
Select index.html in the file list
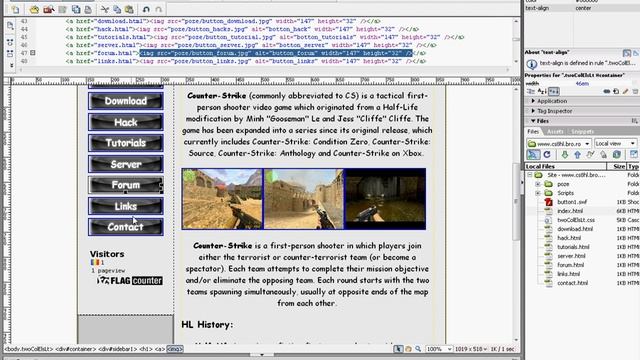click(570, 211)
